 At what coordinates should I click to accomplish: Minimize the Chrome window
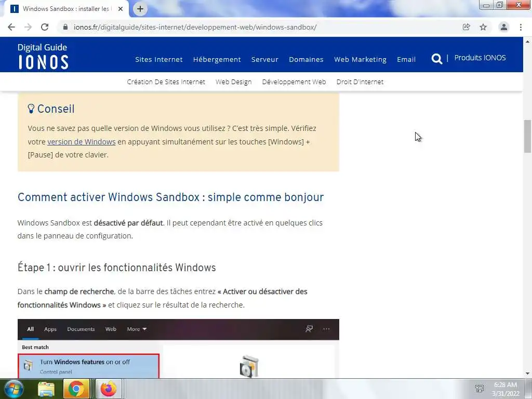pyautogui.click(x=486, y=5)
